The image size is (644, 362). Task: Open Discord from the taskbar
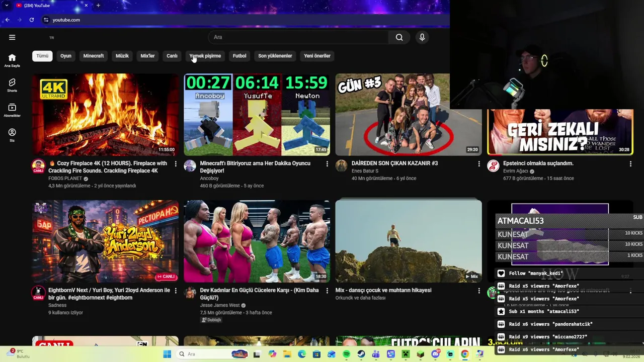click(435, 354)
